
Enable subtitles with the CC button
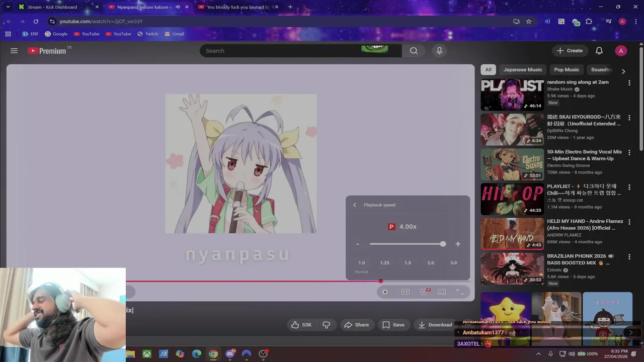[406, 292]
